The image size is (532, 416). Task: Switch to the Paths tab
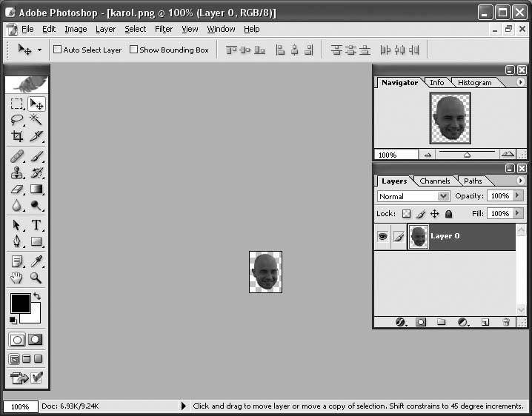click(x=473, y=181)
